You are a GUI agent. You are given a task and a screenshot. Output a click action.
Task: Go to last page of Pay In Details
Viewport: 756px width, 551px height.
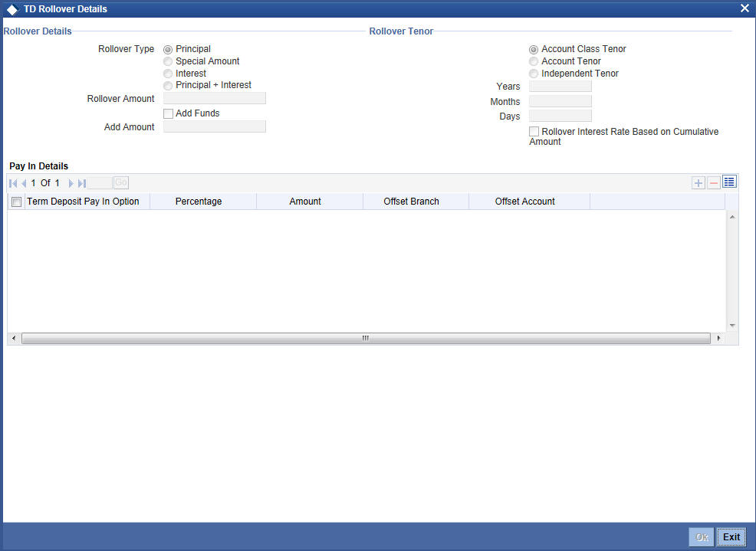coord(81,183)
